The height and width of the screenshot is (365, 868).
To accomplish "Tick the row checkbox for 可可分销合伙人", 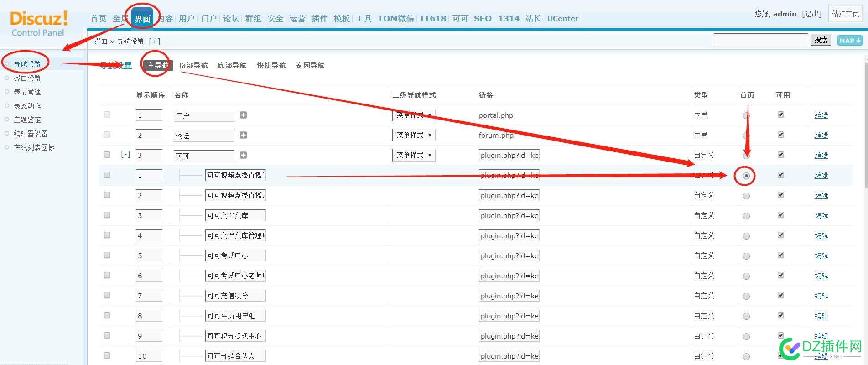I will point(107,355).
